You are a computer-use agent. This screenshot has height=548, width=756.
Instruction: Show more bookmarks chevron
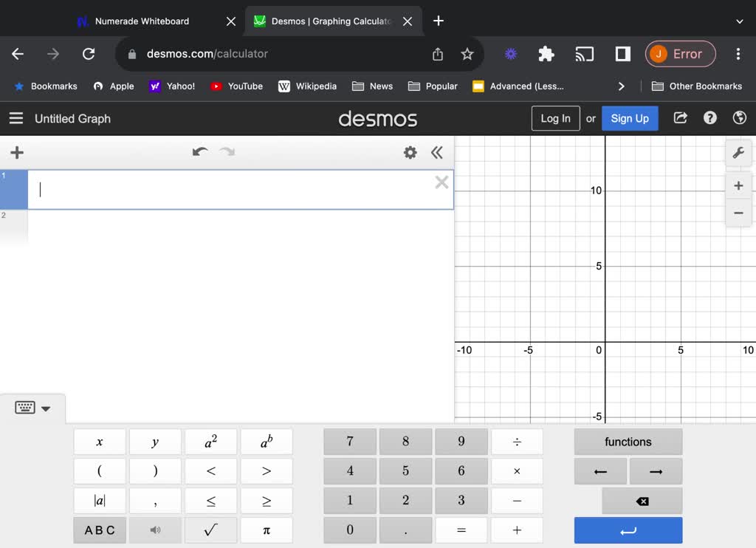coord(621,86)
